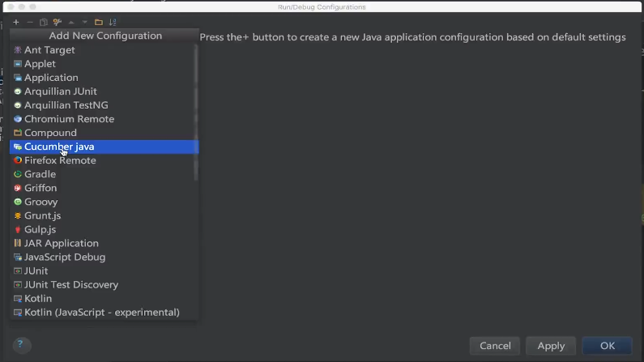Choose Arquillian JUnit entry
The height and width of the screenshot is (362, 644).
click(x=104, y=92)
